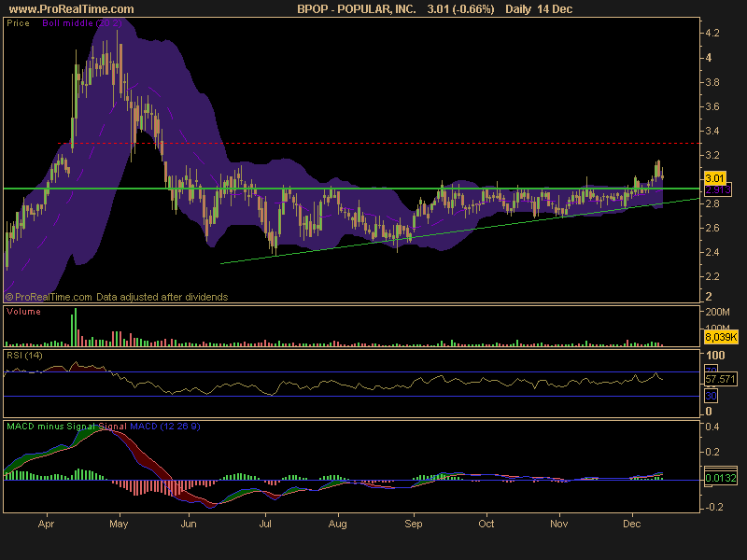Image resolution: width=747 pixels, height=560 pixels.
Task: Click the RSI 100 axis label
Action: click(715, 356)
